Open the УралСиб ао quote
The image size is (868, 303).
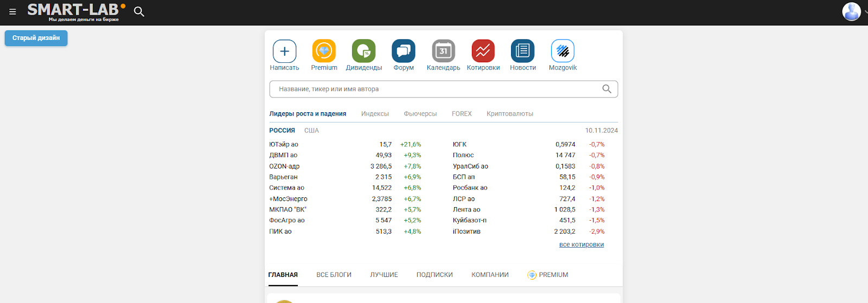(x=470, y=166)
